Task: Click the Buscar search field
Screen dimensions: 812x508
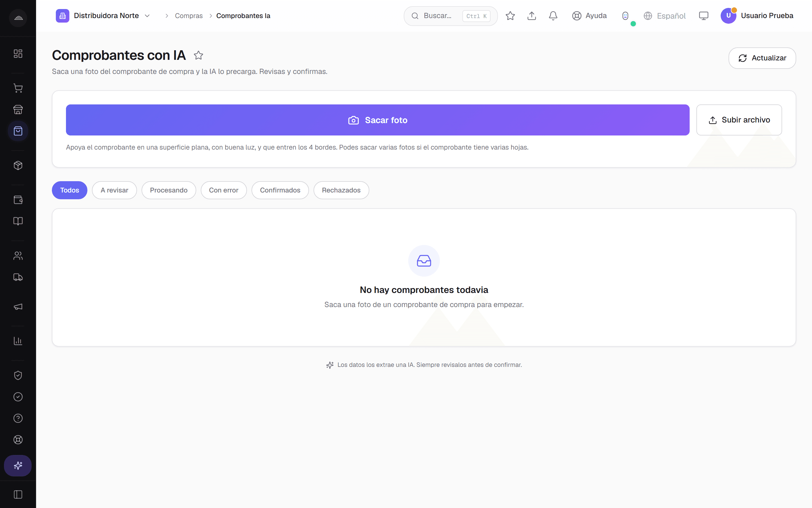Action: (450, 16)
